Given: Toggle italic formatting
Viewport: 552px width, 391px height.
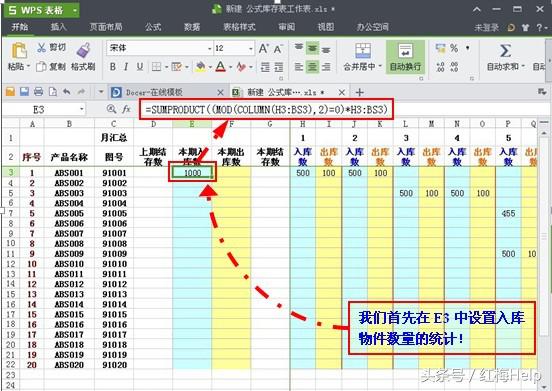Looking at the screenshot, I should point(126,67).
